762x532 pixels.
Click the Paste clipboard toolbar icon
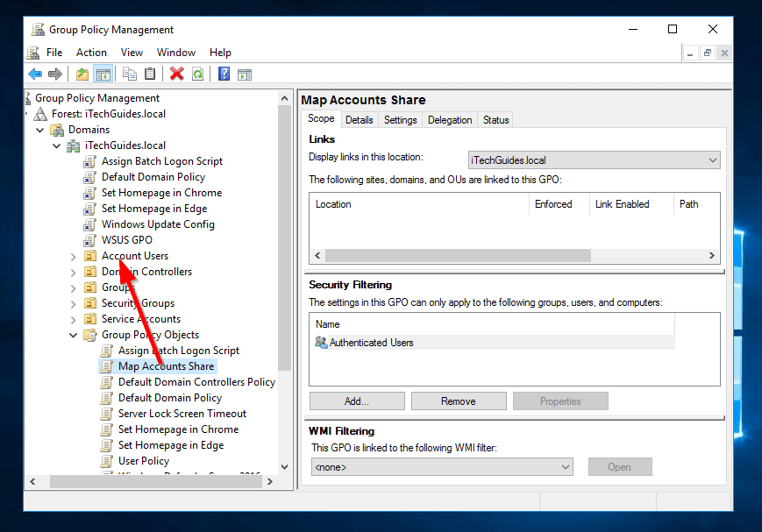point(150,74)
